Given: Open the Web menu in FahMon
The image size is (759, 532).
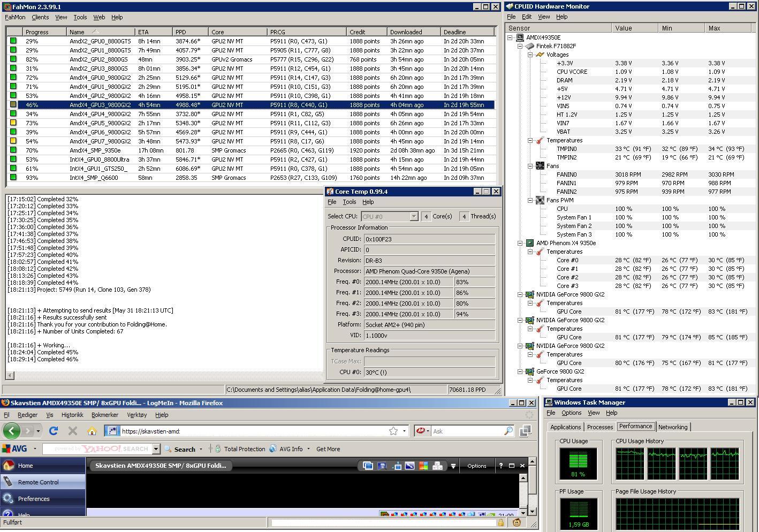Looking at the screenshot, I should [99, 17].
